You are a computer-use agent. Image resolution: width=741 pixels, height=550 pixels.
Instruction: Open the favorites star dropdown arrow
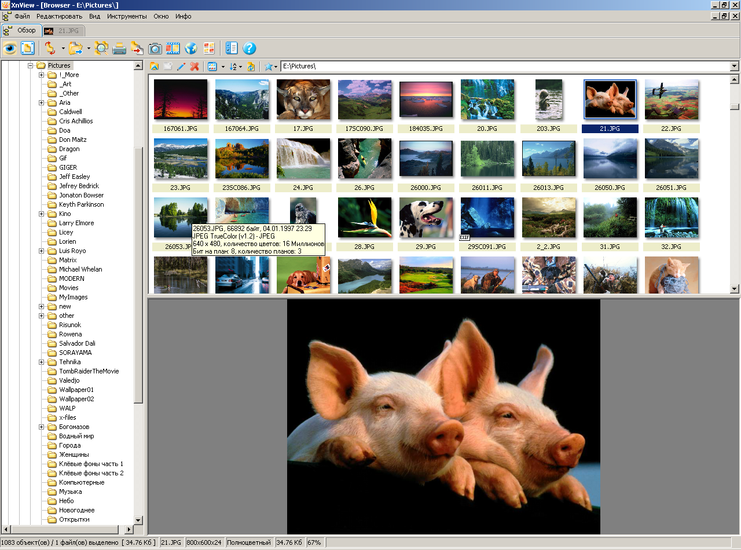click(x=276, y=67)
